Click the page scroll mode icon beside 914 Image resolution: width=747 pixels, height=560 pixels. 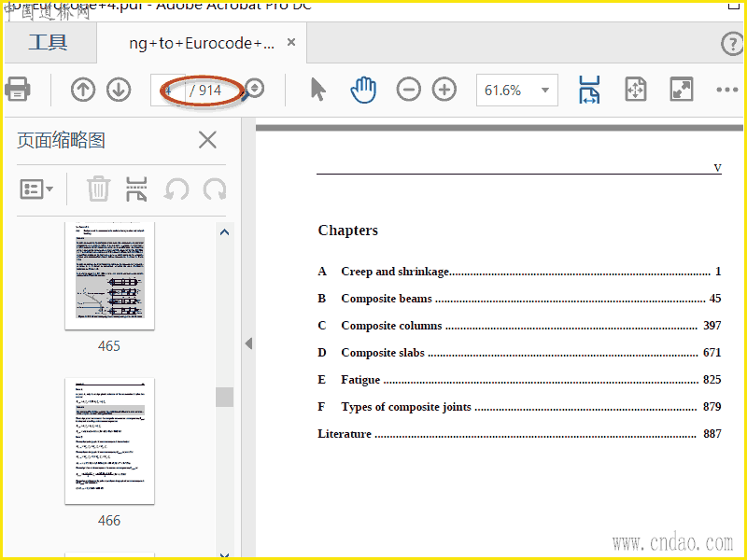tap(255, 89)
